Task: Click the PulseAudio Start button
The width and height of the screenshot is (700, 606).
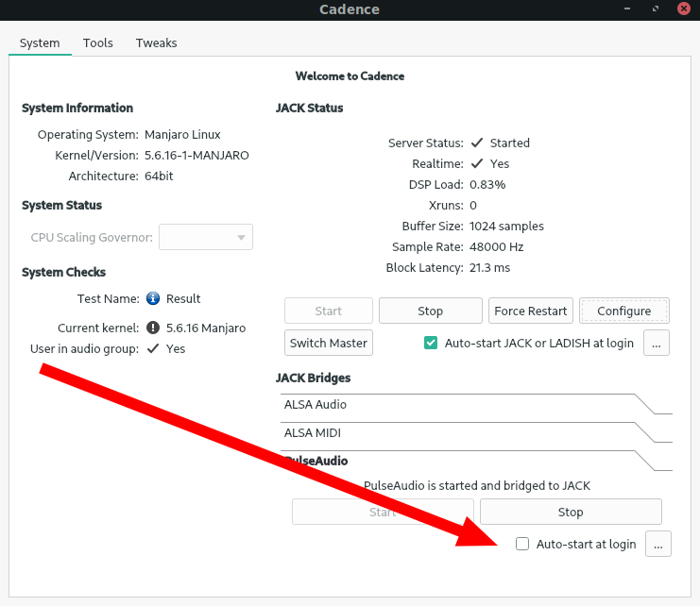Action: pyautogui.click(x=383, y=512)
